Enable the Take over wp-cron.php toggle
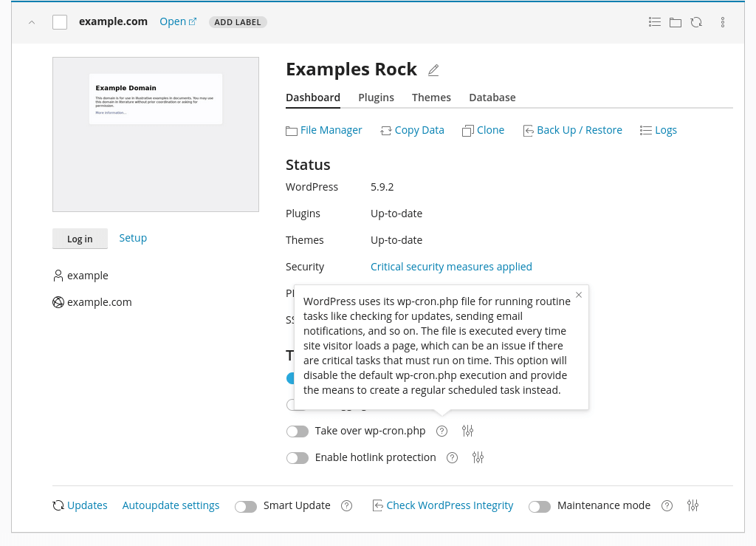 (x=297, y=431)
